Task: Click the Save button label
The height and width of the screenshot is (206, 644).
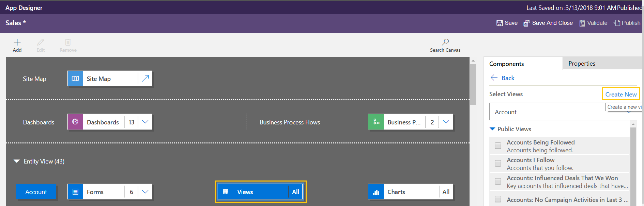Action: [511, 23]
